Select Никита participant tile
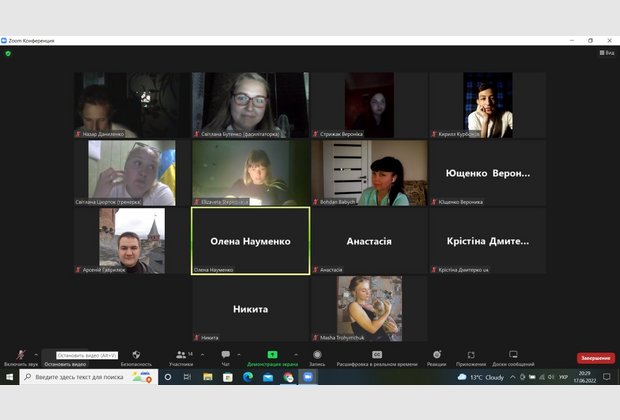Screen dimensions: 620x420 [x=251, y=308]
